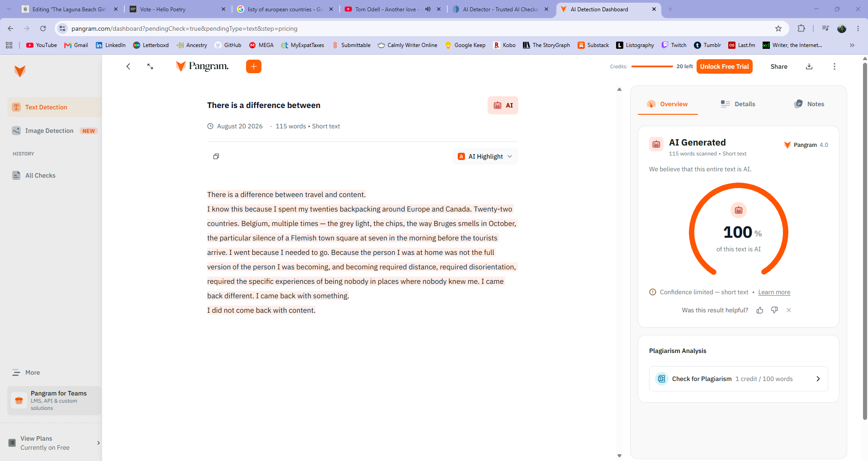
Task: Click the thumbs down feedback icon
Action: pos(774,310)
